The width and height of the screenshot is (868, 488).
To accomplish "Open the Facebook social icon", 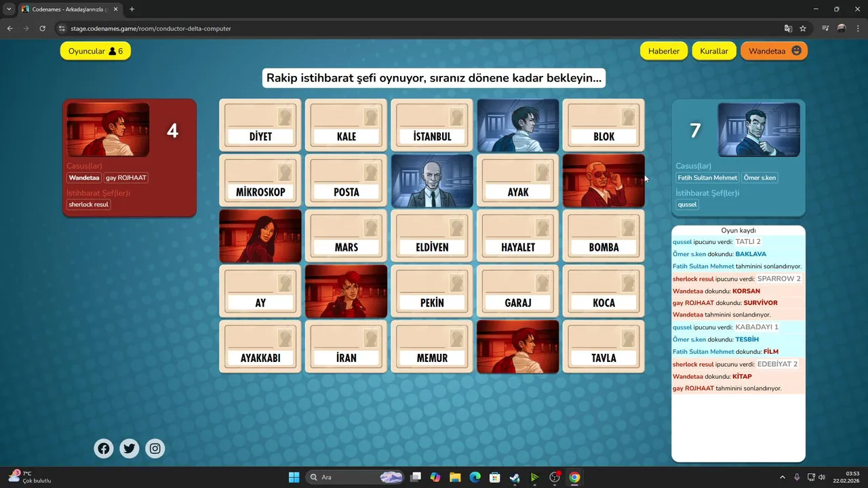I will click(x=104, y=448).
